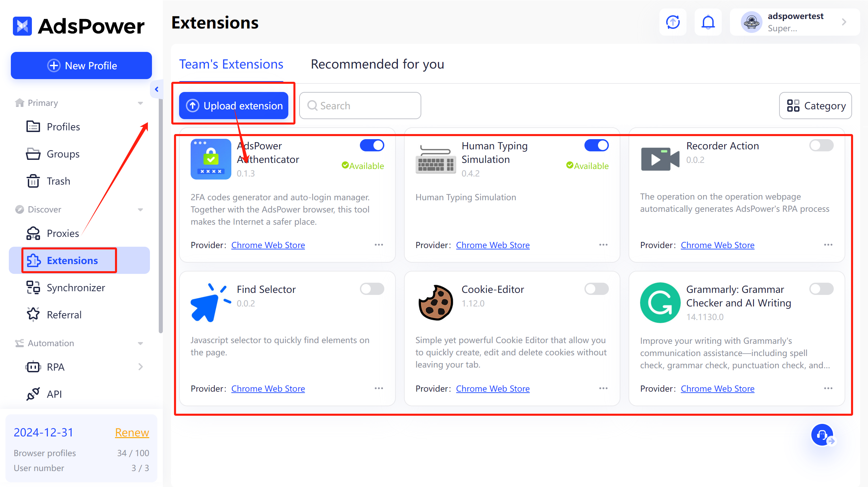Open more options for Human Typing Simulation

click(603, 245)
